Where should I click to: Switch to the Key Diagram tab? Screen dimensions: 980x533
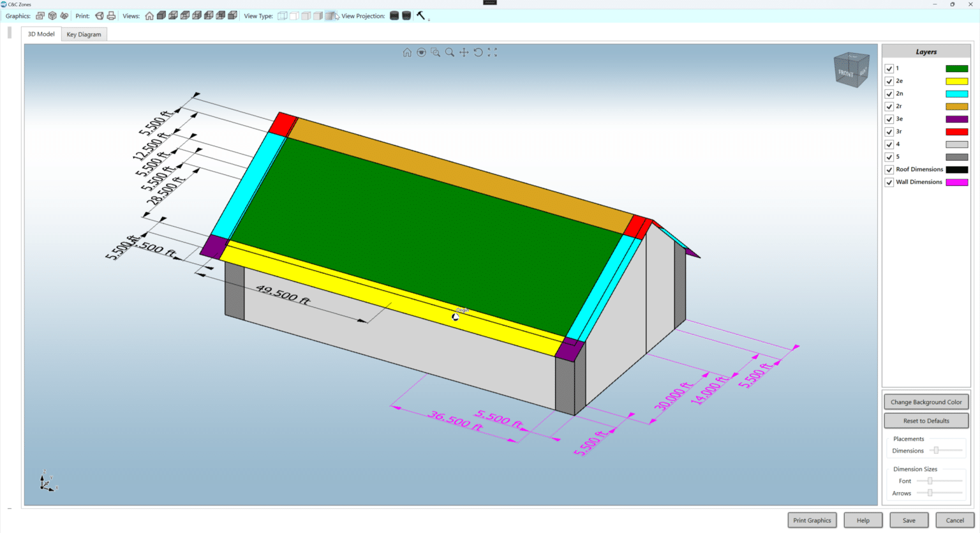click(84, 34)
